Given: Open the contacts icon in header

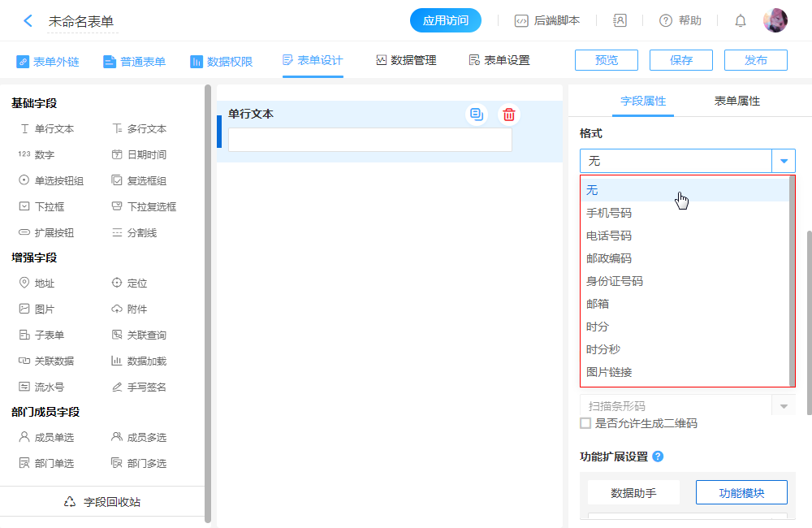Looking at the screenshot, I should 620,21.
